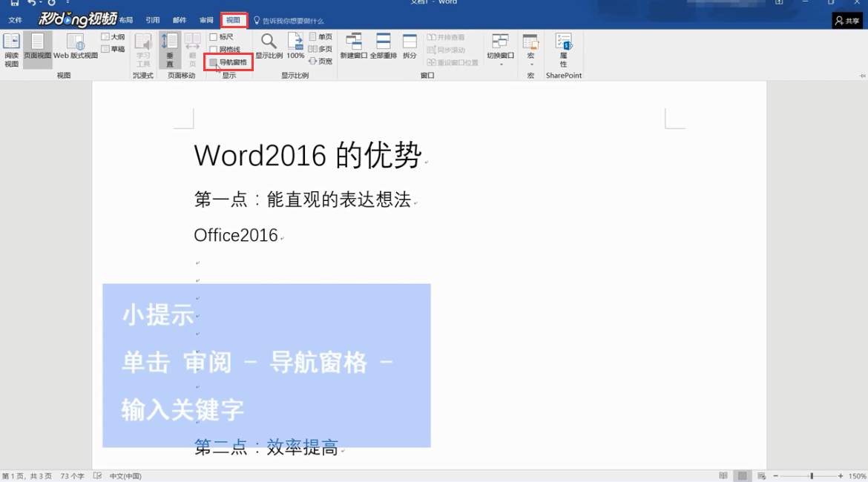The height and width of the screenshot is (482, 868).
Task: Switch to Read Mode in status bar
Action: click(723, 476)
